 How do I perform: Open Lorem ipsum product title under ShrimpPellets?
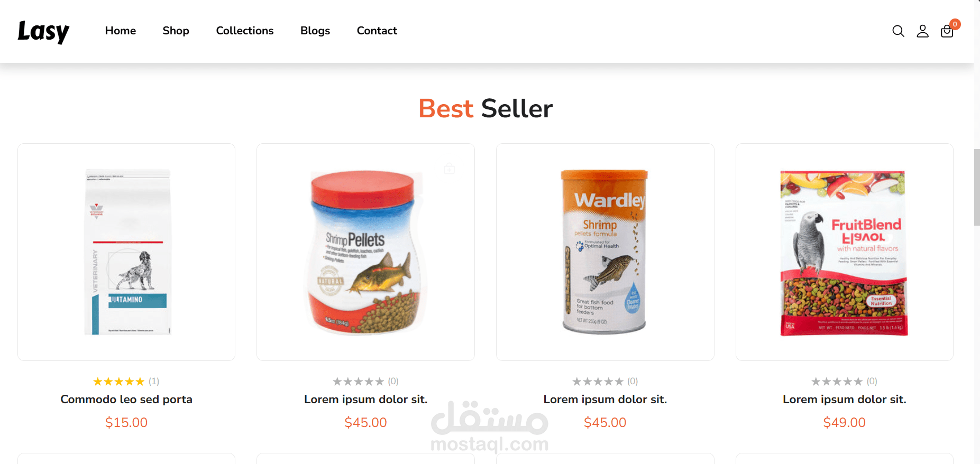[x=365, y=400]
